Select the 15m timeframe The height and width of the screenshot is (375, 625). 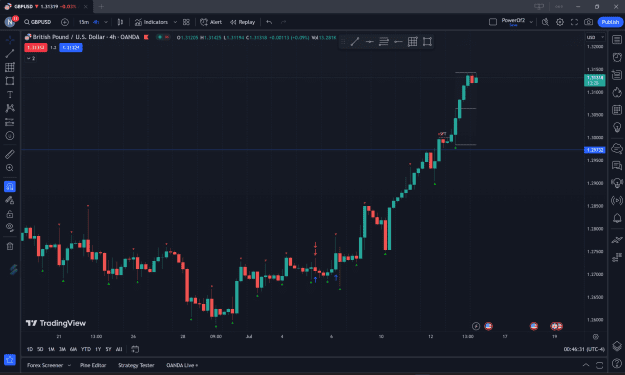click(x=84, y=22)
